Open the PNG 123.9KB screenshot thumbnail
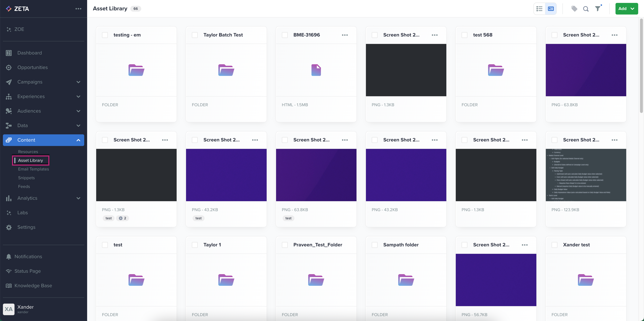 click(586, 175)
